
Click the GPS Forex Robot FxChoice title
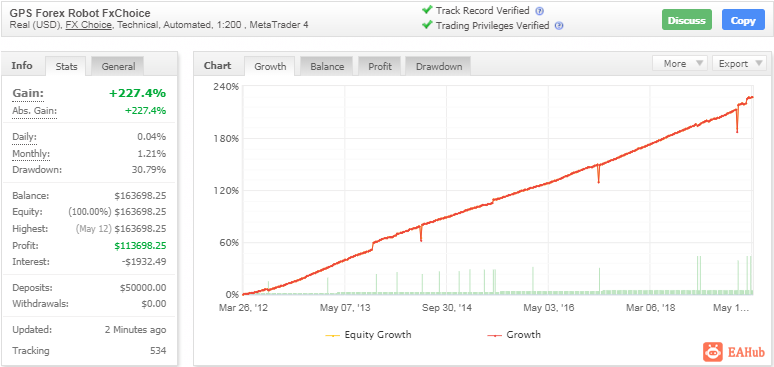(80, 13)
